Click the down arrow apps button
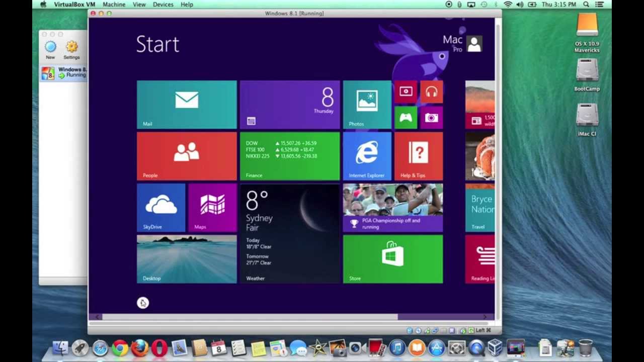 coord(143,303)
